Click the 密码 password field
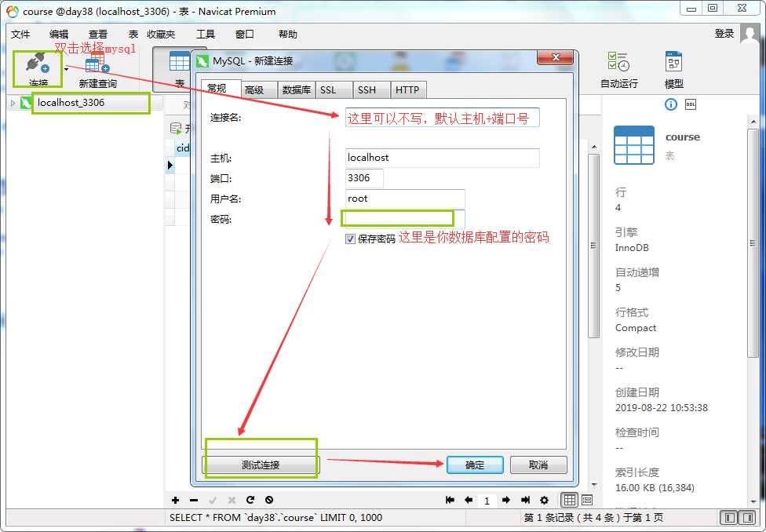 [405, 219]
